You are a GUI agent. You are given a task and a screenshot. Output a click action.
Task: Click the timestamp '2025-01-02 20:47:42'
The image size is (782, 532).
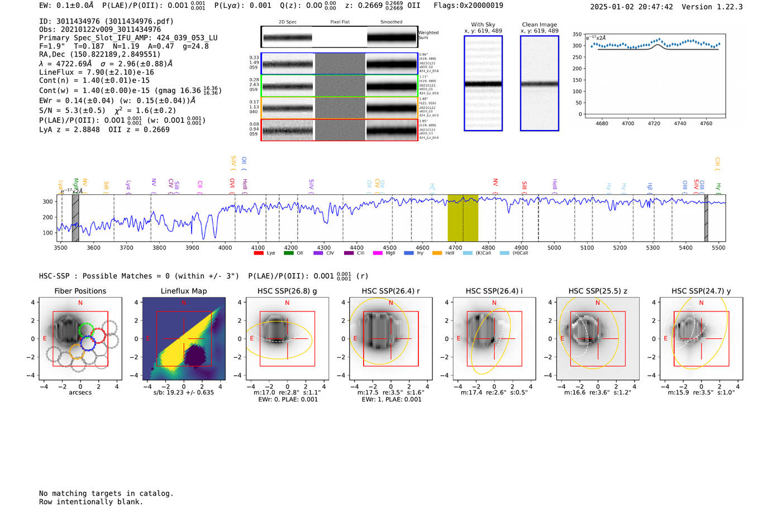point(632,7)
